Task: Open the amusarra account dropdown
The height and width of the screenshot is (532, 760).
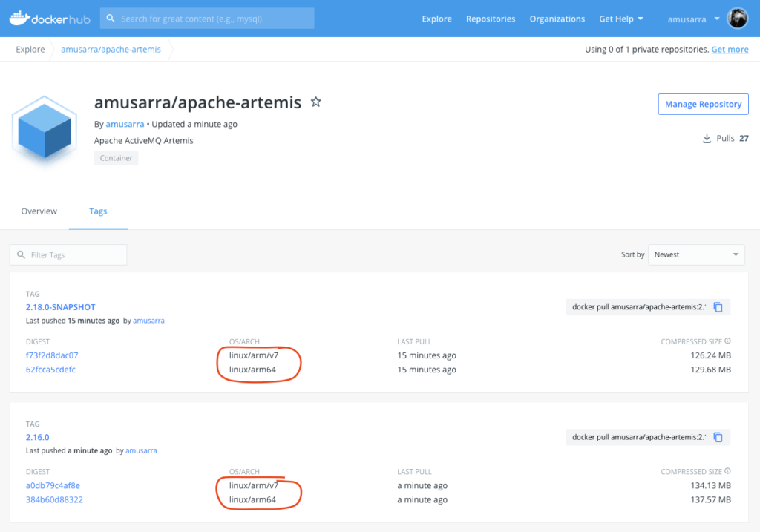Action: [694, 19]
